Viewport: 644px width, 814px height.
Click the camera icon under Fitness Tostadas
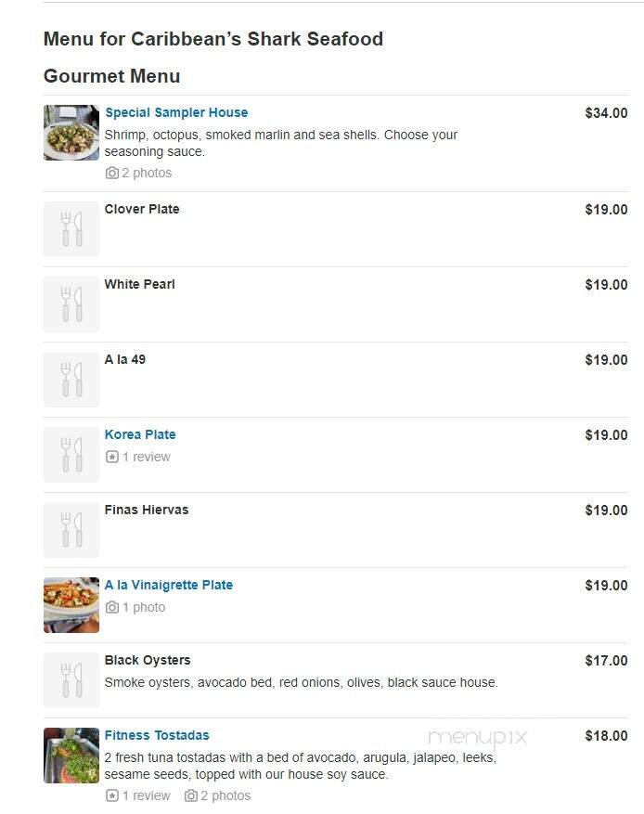tap(192, 795)
